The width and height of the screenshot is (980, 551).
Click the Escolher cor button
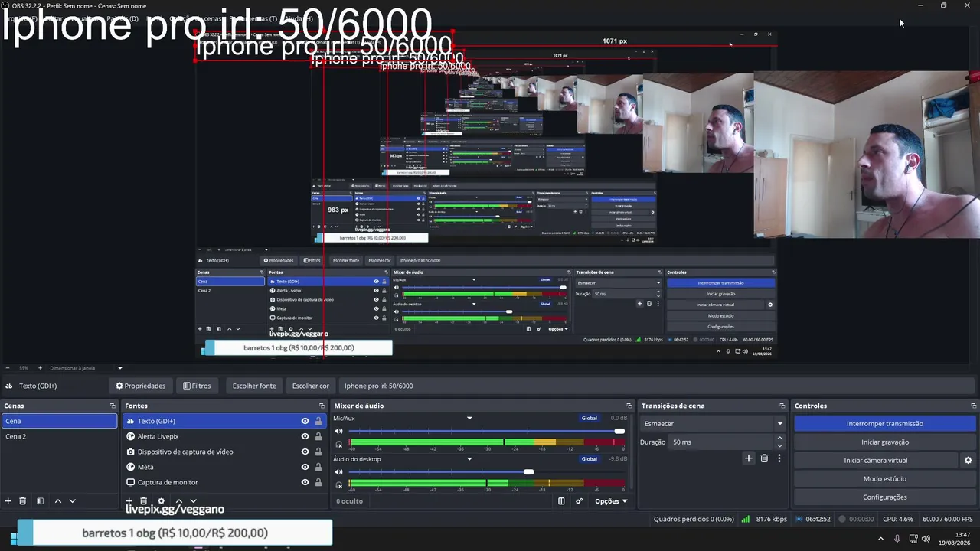click(x=310, y=386)
